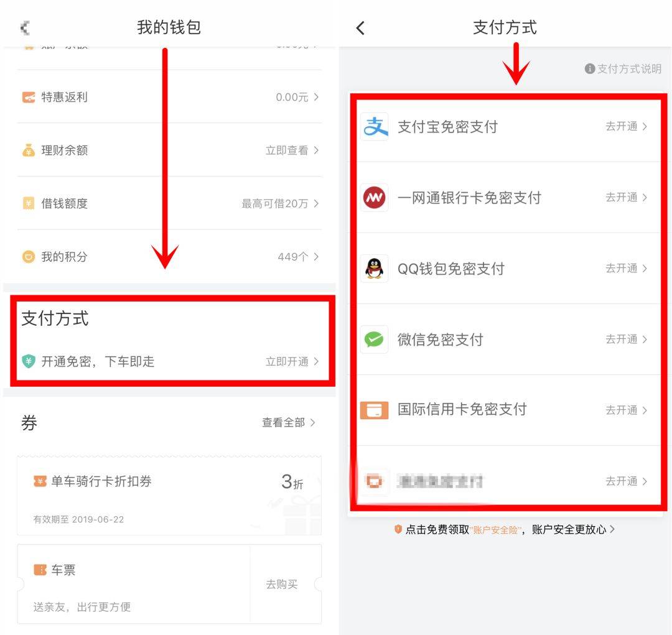Viewport: 672px width, 635px height.
Task: Select the QQ钱包免密支付 label
Action: tap(451, 269)
